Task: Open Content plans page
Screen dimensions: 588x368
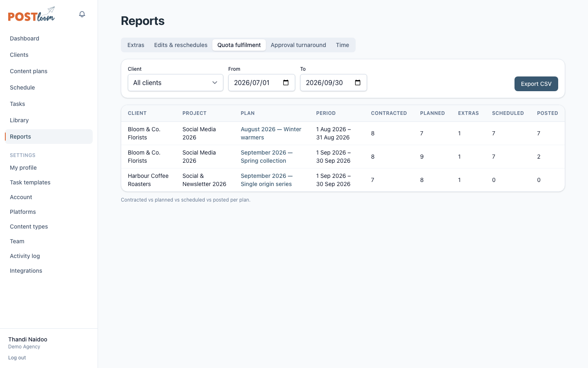Action: (49, 71)
